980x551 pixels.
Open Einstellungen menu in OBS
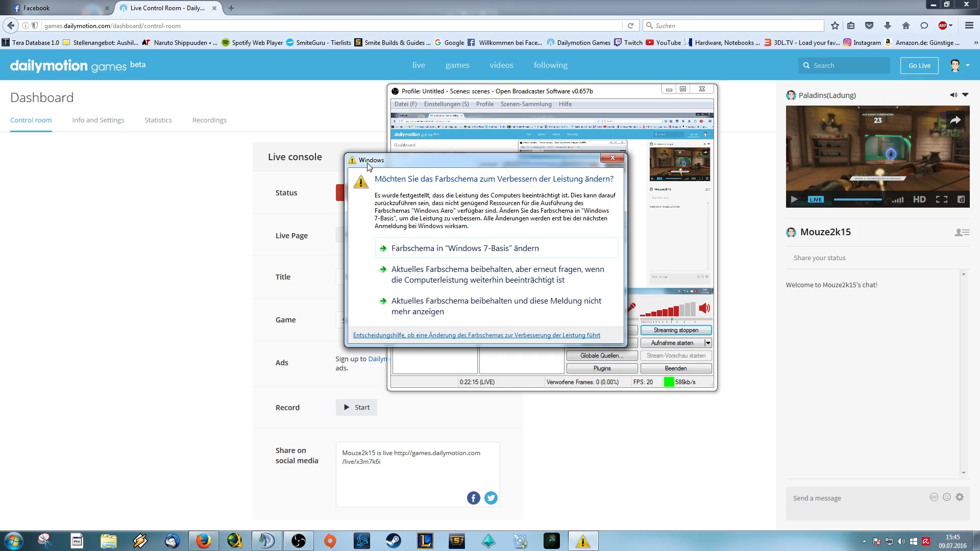(x=446, y=104)
